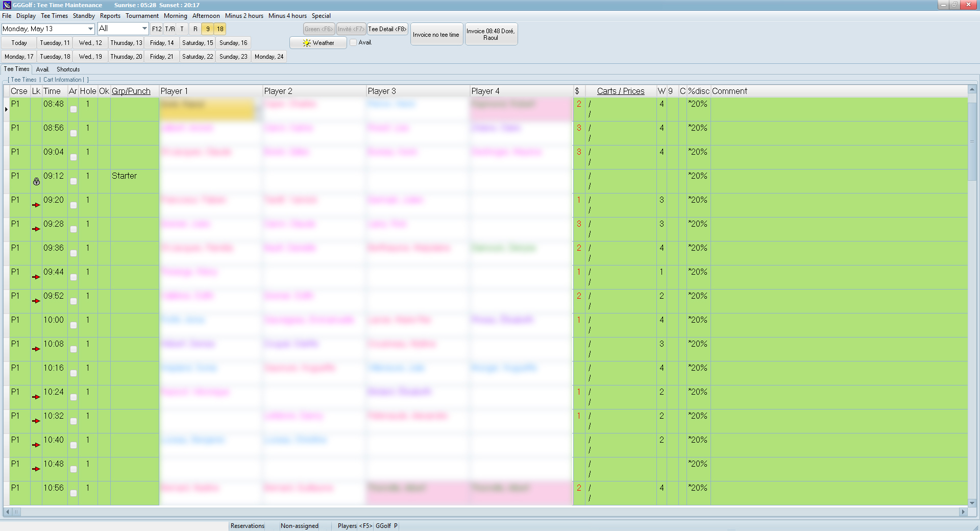This screenshot has width=980, height=531.
Task: Click Tee Detail <F8> button
Action: tap(387, 29)
